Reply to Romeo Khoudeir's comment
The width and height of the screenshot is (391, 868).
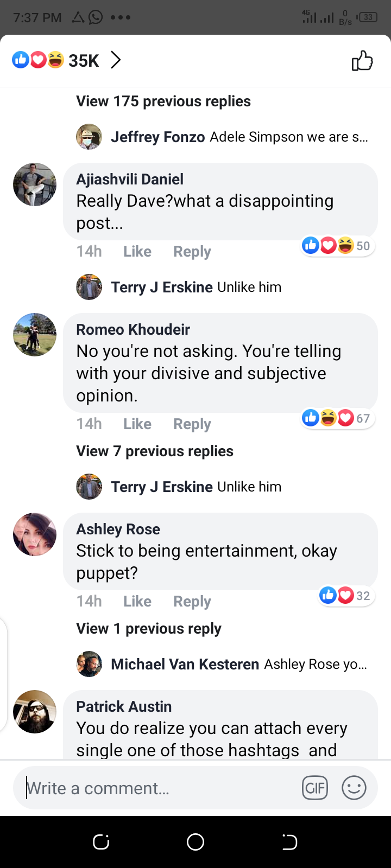pos(192,424)
